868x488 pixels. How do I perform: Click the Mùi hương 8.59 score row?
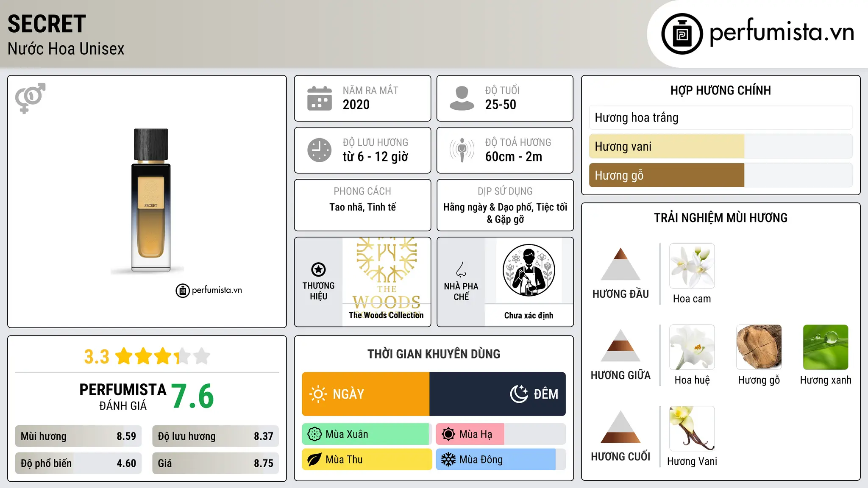tap(78, 436)
